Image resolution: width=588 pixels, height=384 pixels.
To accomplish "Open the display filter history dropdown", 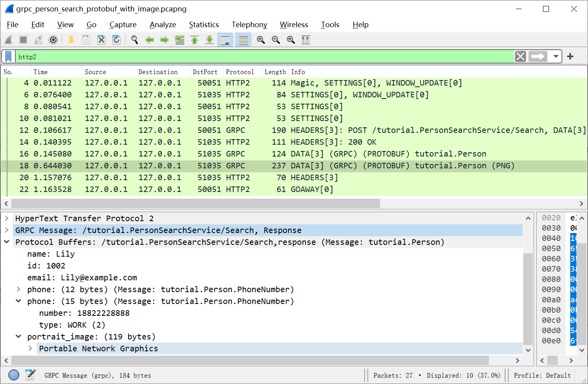I will [x=556, y=56].
